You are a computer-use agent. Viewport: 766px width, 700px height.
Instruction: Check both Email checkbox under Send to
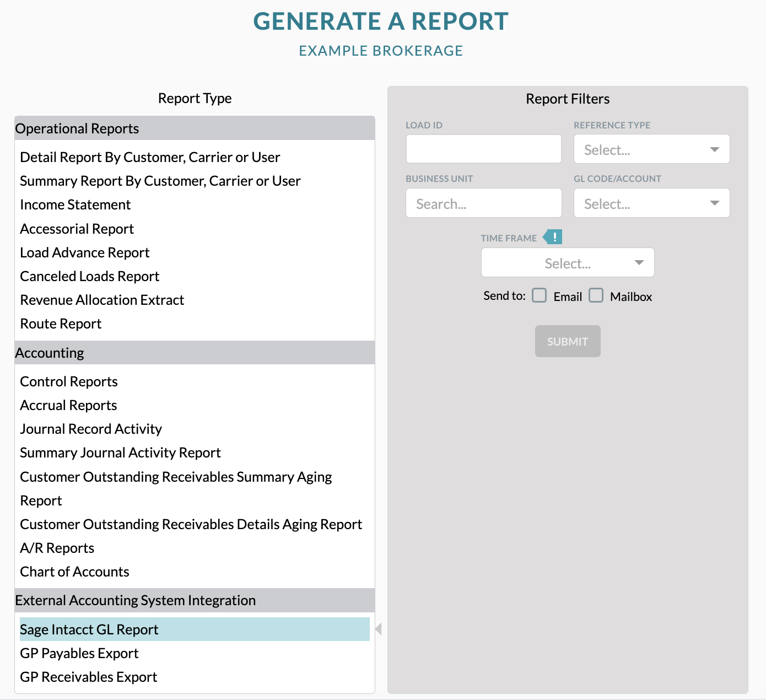pos(539,296)
